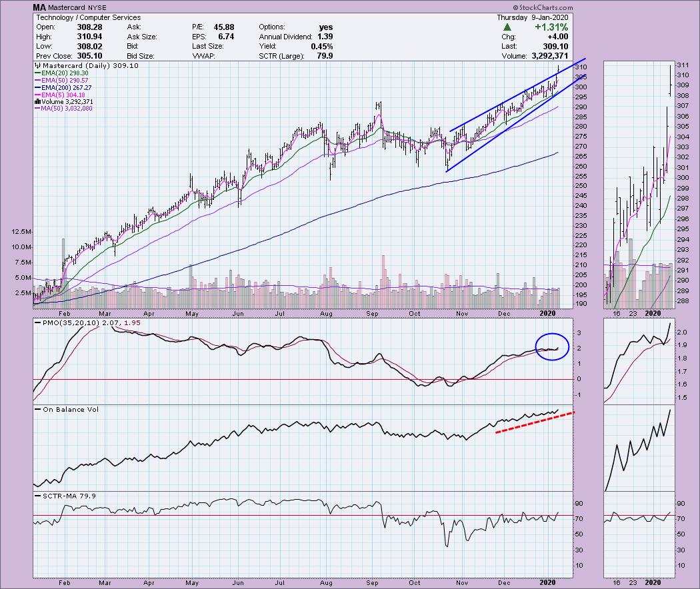Click the Open value 308.28
Image resolution: width=700 pixels, height=589 pixels.
[89, 27]
